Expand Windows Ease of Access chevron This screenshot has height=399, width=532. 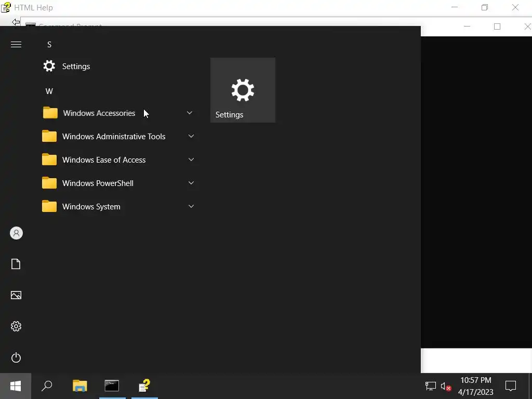[x=191, y=159]
